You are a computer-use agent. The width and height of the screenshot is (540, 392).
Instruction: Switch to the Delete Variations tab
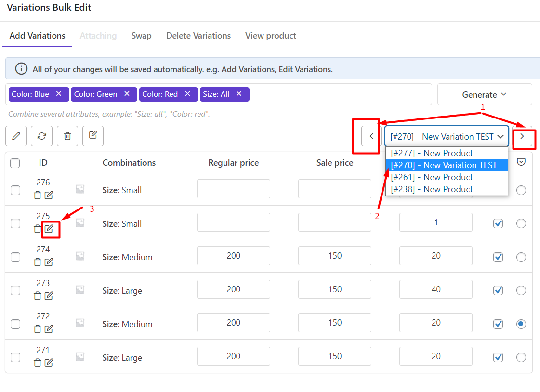coord(198,36)
